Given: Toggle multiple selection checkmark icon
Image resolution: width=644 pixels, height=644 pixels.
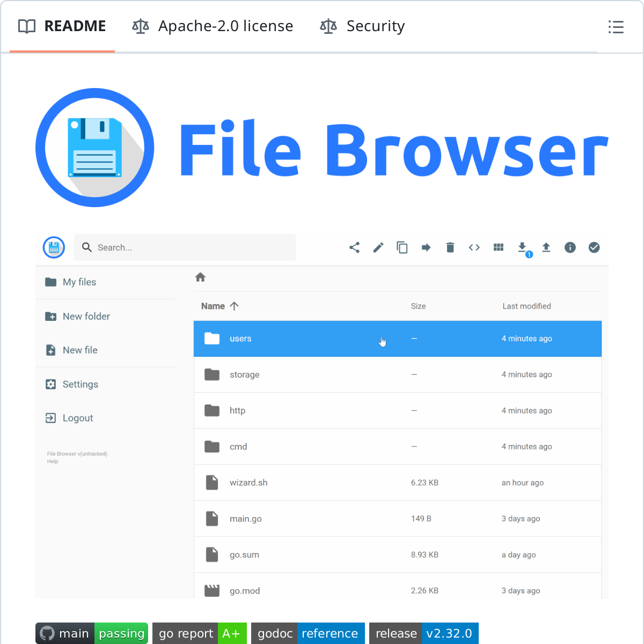Looking at the screenshot, I should pyautogui.click(x=594, y=247).
